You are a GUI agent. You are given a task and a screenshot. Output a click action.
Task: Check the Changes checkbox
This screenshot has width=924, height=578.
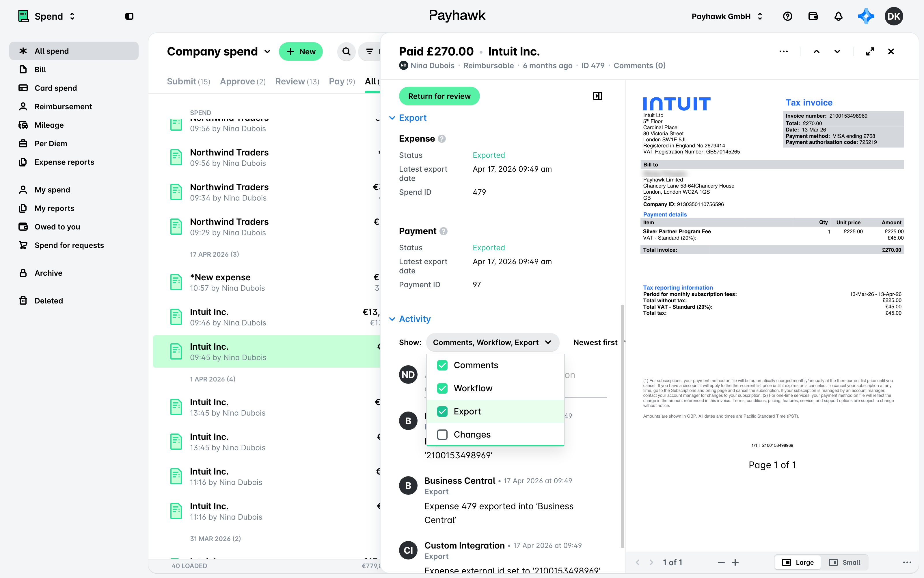tap(442, 435)
